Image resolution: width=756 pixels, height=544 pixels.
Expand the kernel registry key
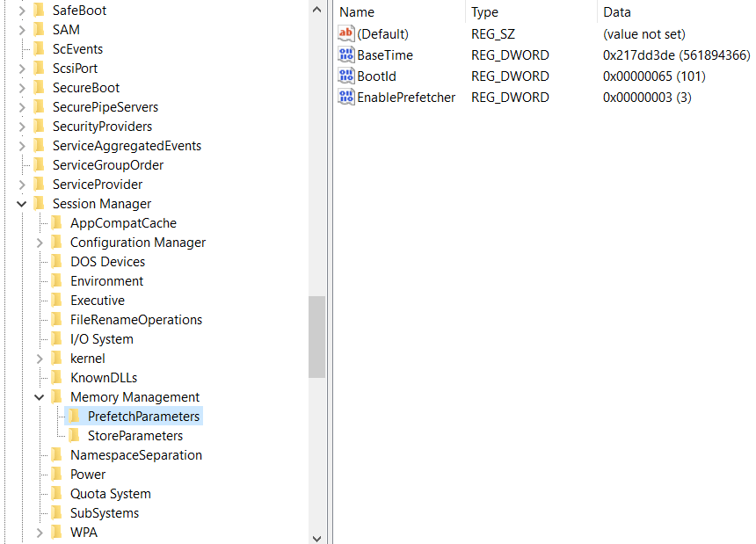(x=40, y=359)
